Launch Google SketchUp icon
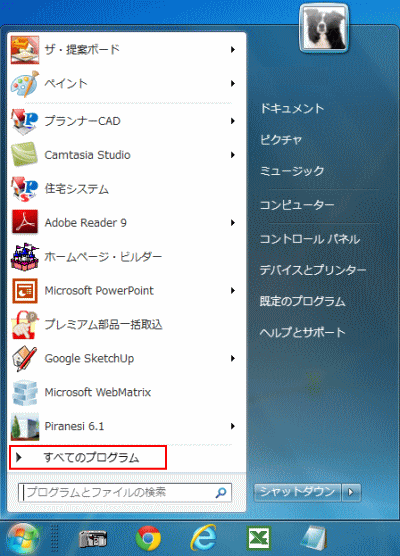This screenshot has width=400, height=556. 24,358
